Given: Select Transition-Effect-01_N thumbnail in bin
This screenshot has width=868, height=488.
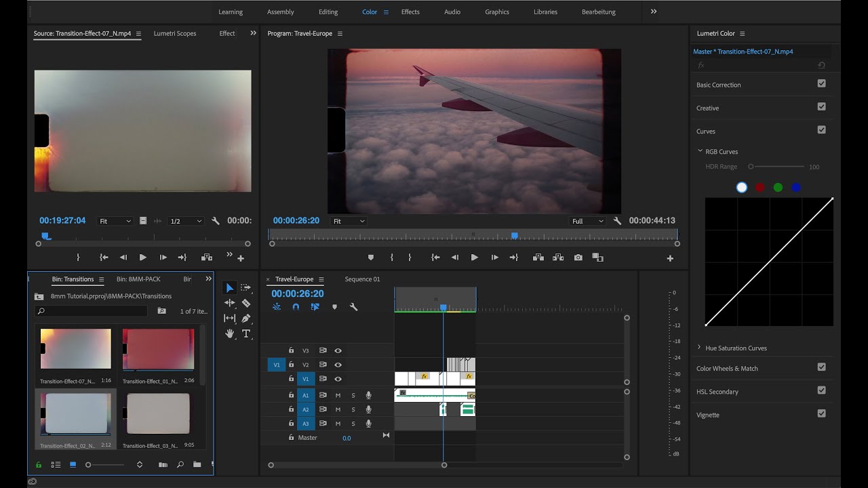Looking at the screenshot, I should 158,350.
